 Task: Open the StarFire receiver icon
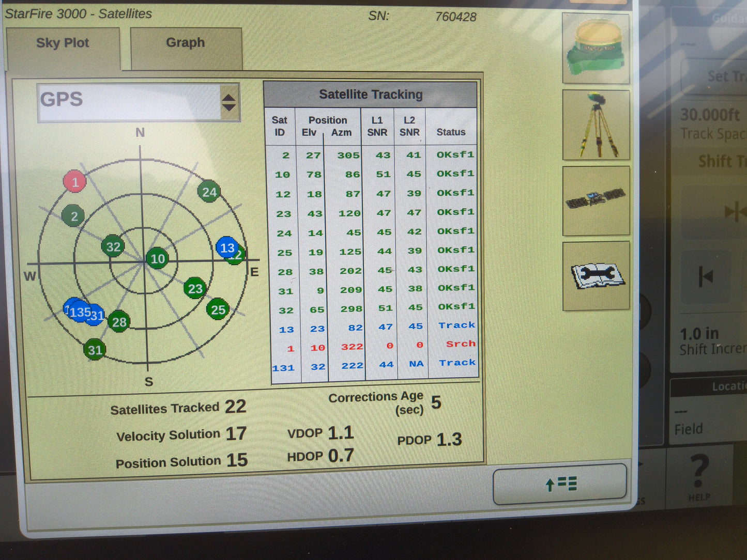click(x=596, y=49)
